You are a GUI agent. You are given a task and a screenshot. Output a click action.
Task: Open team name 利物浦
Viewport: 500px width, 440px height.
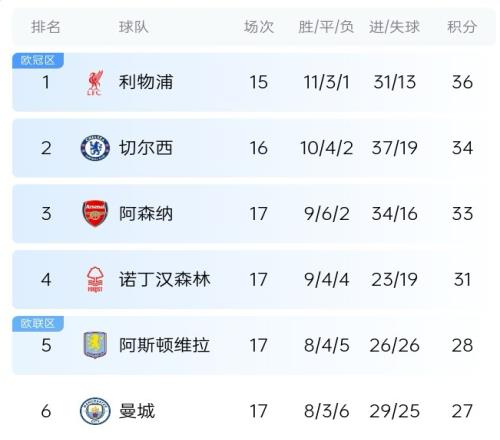[x=146, y=82]
